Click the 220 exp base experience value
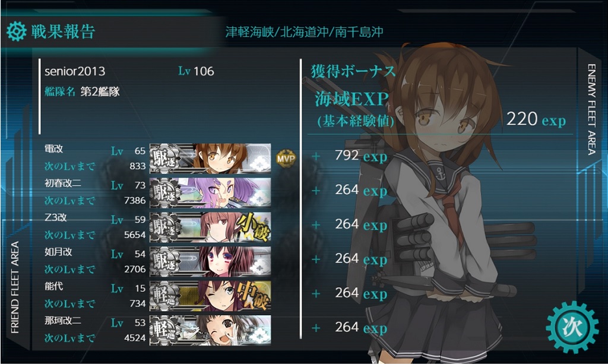The image size is (608, 364). (536, 119)
